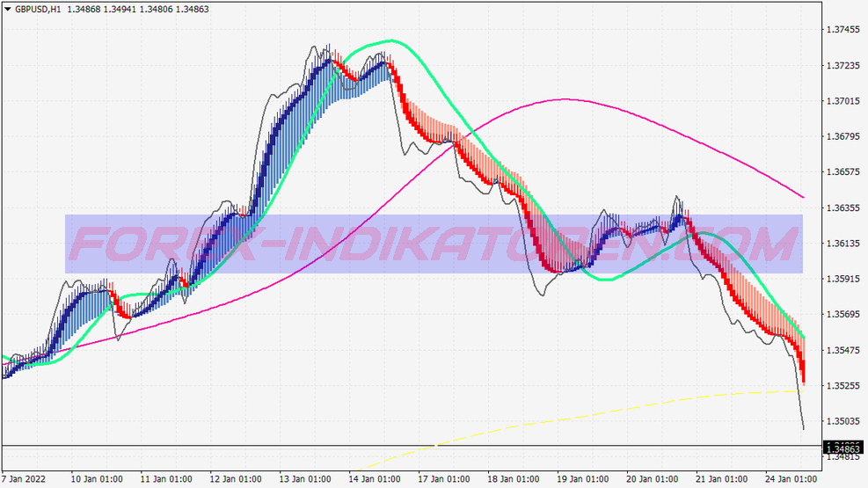Click the 17 Jan 01:00 time label
Screen dimensions: 868x488
point(444,480)
